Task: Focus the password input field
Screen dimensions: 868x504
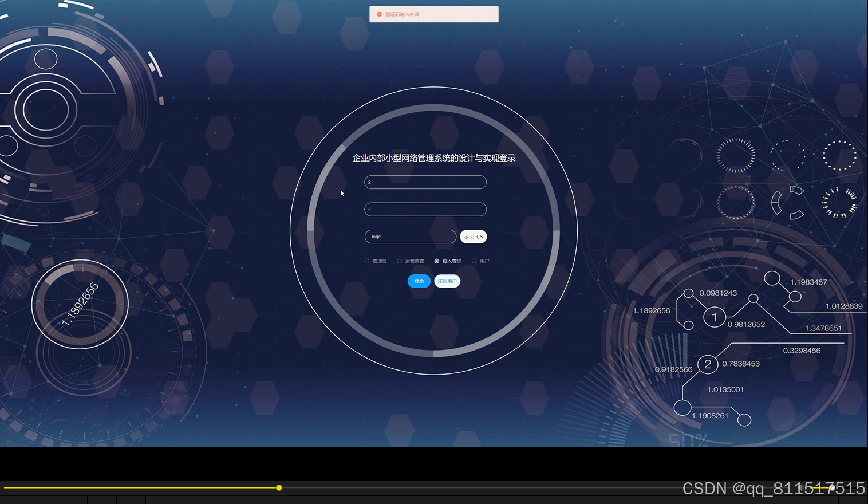Action: click(425, 210)
